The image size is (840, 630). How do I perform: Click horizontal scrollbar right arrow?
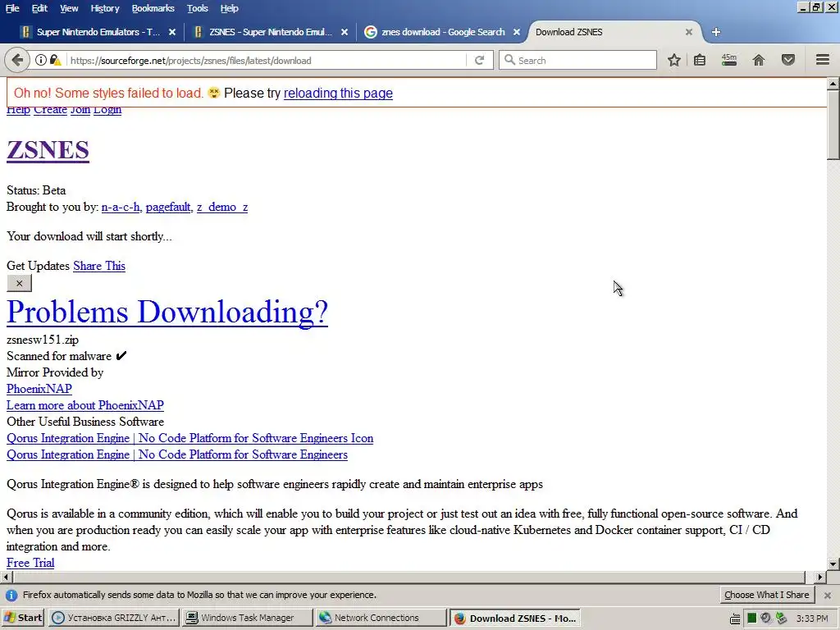[820, 577]
